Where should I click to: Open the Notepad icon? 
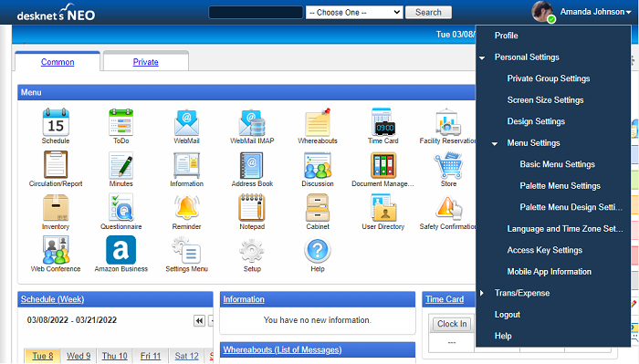(252, 207)
